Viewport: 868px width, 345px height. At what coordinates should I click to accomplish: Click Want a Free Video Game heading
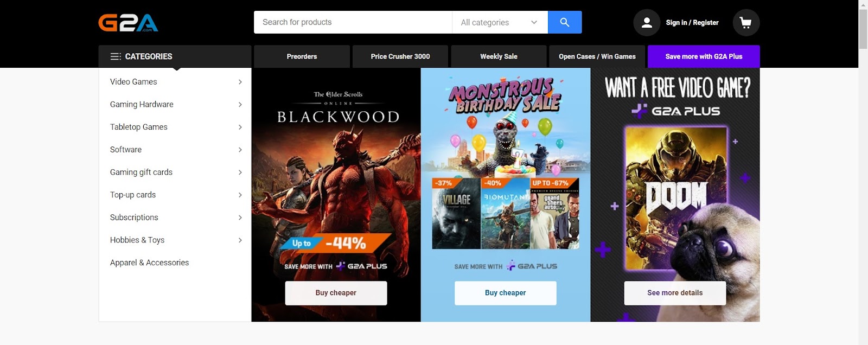(x=678, y=87)
